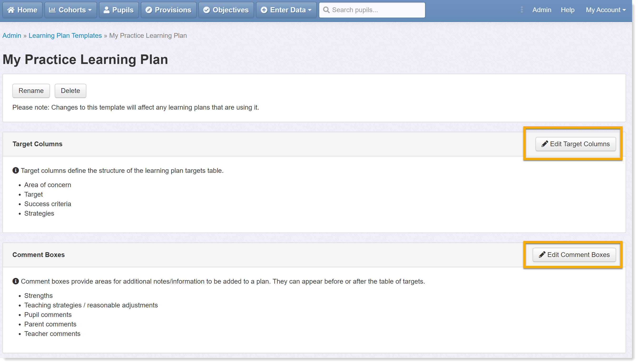This screenshot has width=638, height=364.
Task: Follow the Admin breadcrumb link
Action: [12, 35]
